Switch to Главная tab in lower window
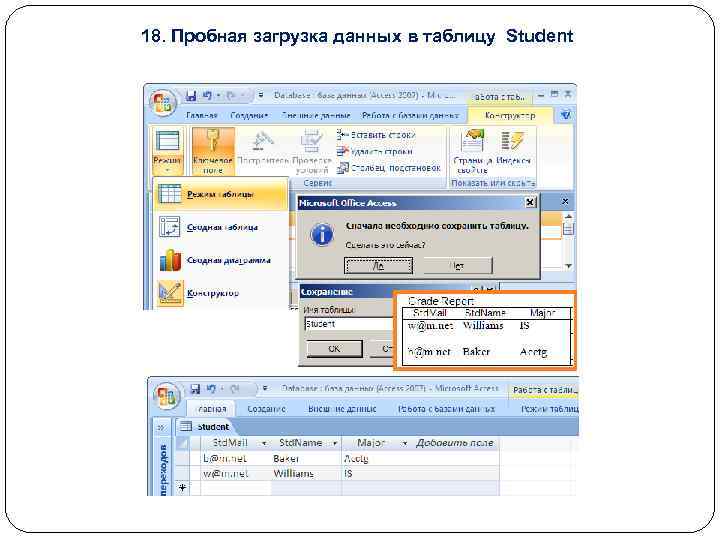Viewport: 720px width, 540px height. pyautogui.click(x=212, y=409)
